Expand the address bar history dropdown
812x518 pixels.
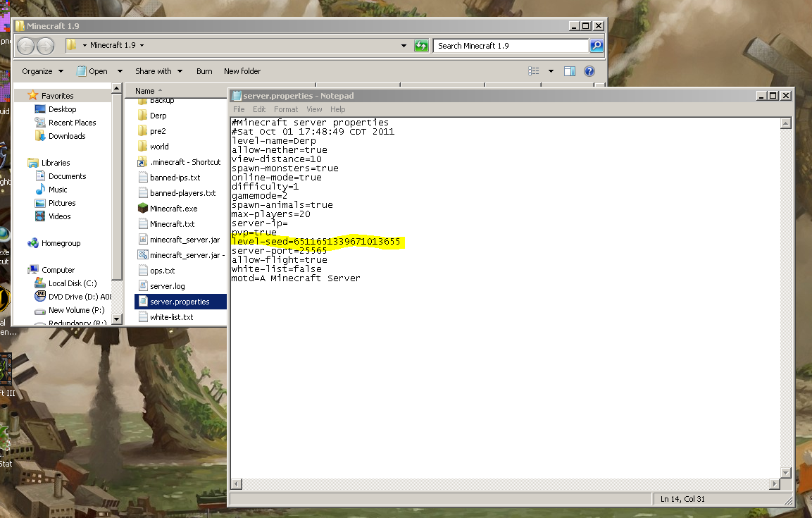[404, 46]
